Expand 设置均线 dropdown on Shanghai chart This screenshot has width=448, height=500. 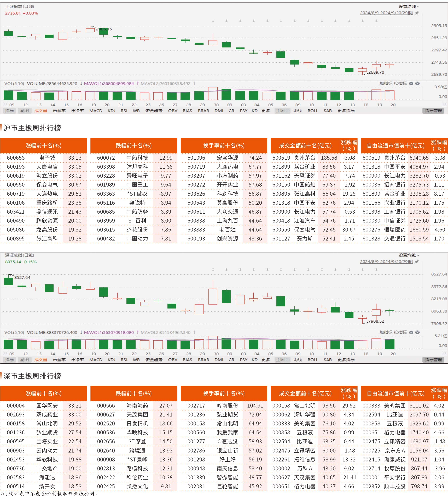pos(409,6)
